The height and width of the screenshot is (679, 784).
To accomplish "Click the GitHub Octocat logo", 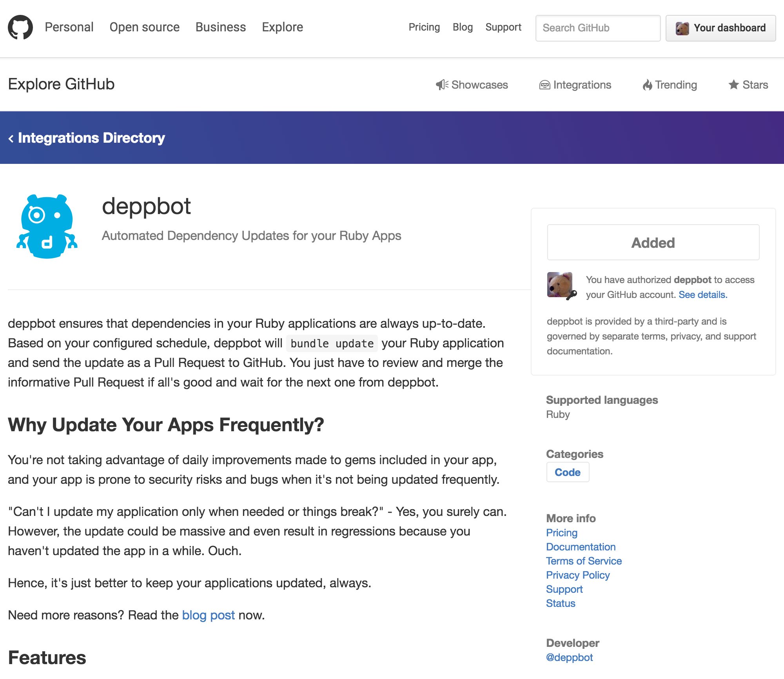I will coord(20,27).
